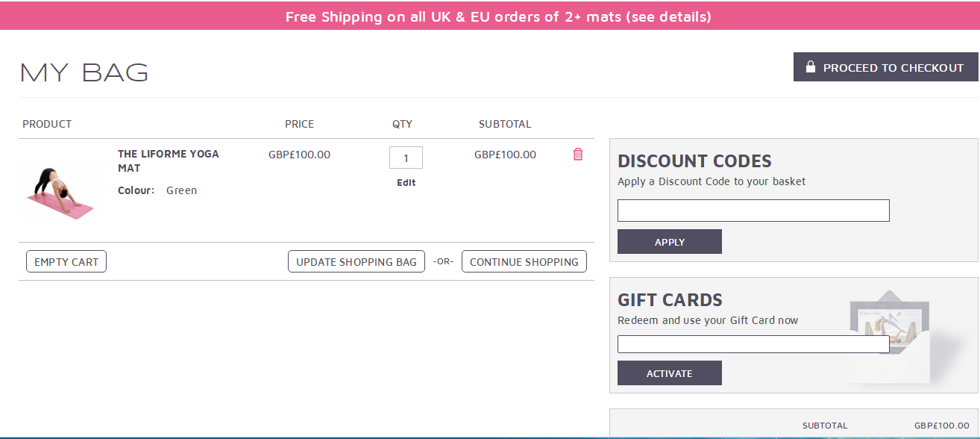Screen dimensions: 980x439
Task: Click Update Shopping Bag
Action: click(x=356, y=261)
